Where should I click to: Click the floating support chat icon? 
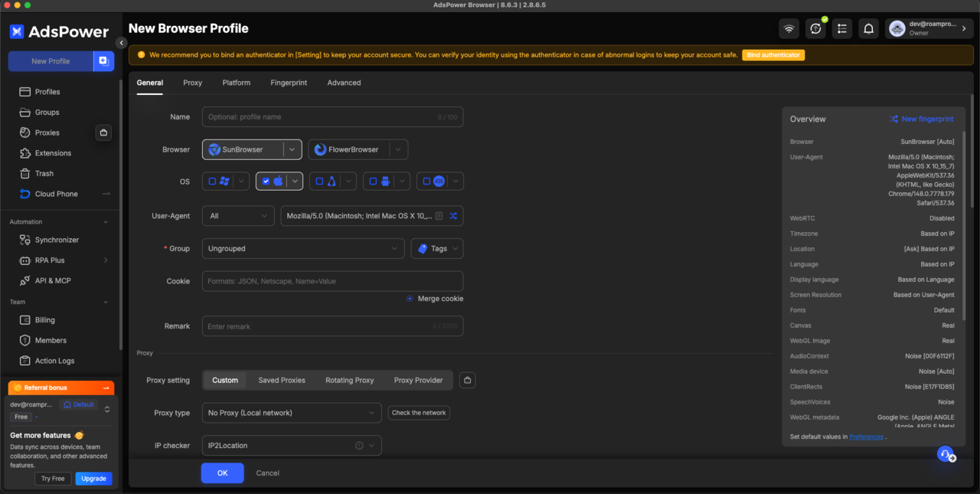[946, 454]
